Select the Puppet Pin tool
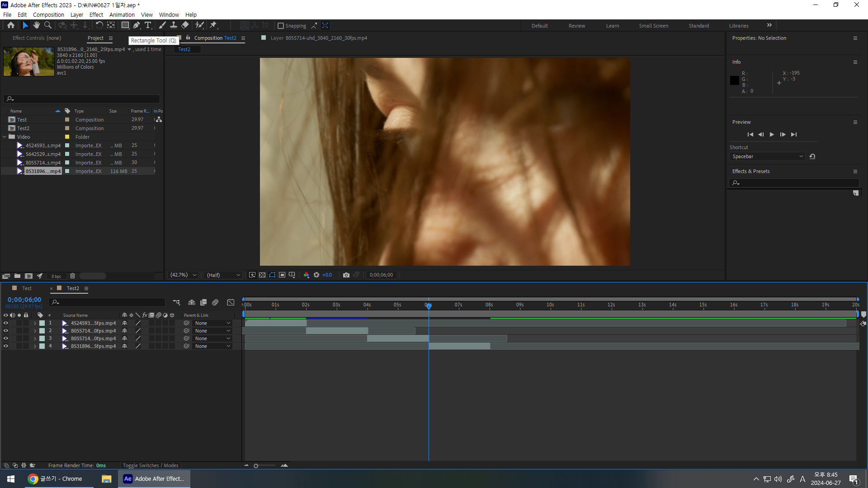The height and width of the screenshot is (488, 868). [213, 25]
